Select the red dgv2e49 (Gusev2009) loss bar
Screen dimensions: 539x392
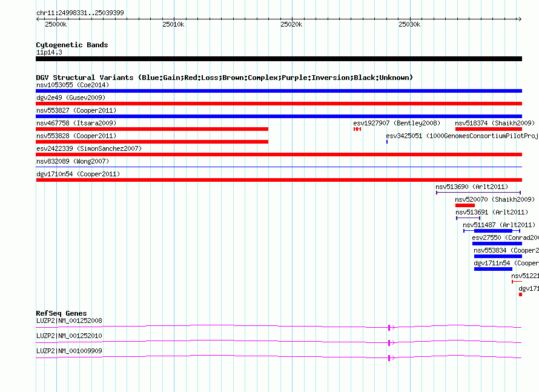click(x=279, y=104)
